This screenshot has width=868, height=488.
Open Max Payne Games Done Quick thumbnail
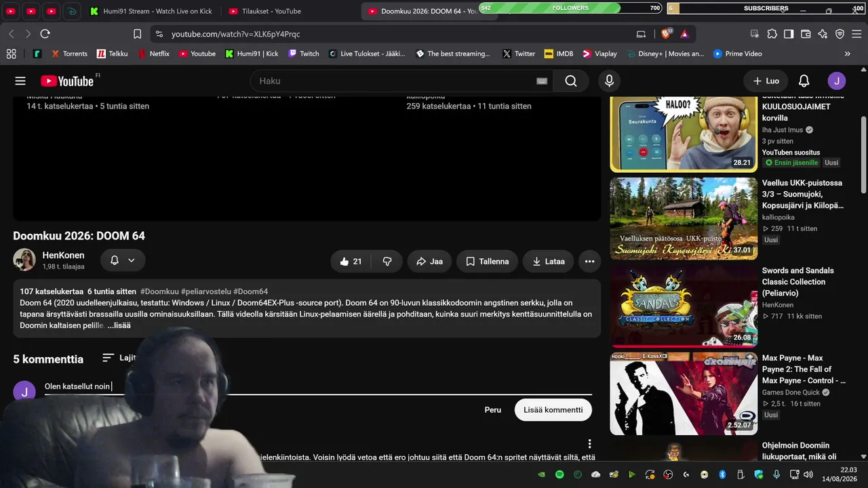click(x=684, y=394)
